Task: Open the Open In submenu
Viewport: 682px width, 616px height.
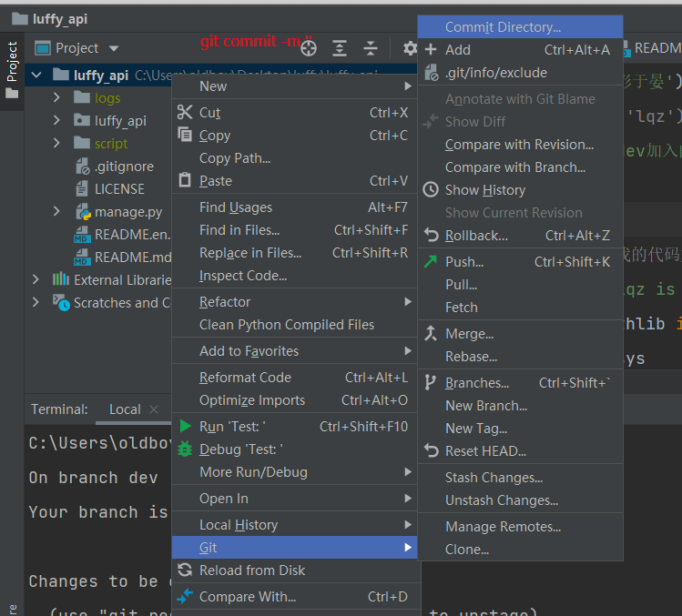Action: click(x=294, y=499)
